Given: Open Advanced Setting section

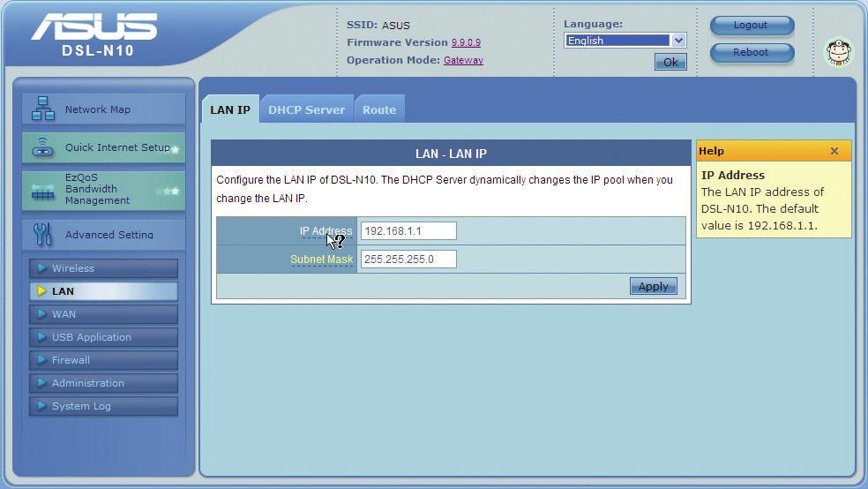Looking at the screenshot, I should coord(103,234).
